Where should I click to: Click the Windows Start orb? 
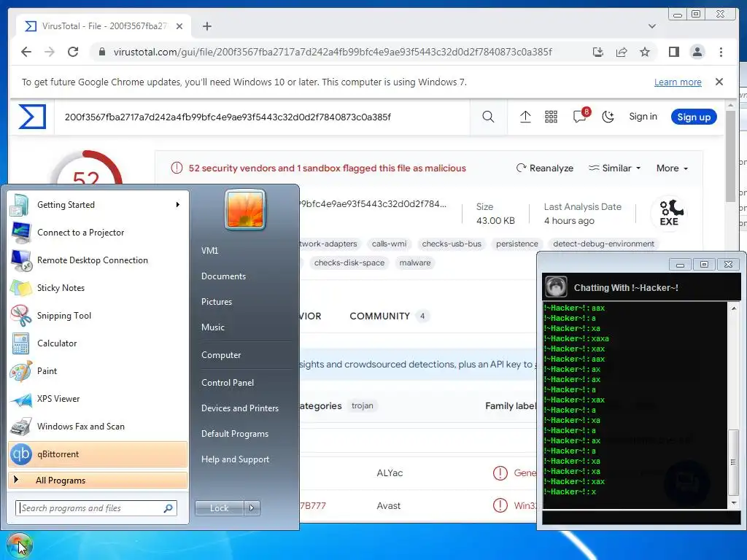coord(19,545)
